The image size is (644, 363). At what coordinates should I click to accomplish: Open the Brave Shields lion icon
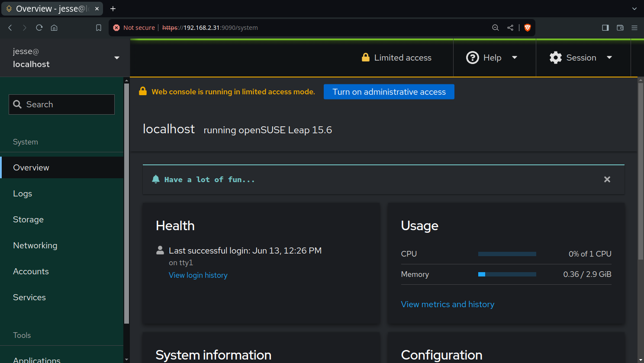[527, 28]
